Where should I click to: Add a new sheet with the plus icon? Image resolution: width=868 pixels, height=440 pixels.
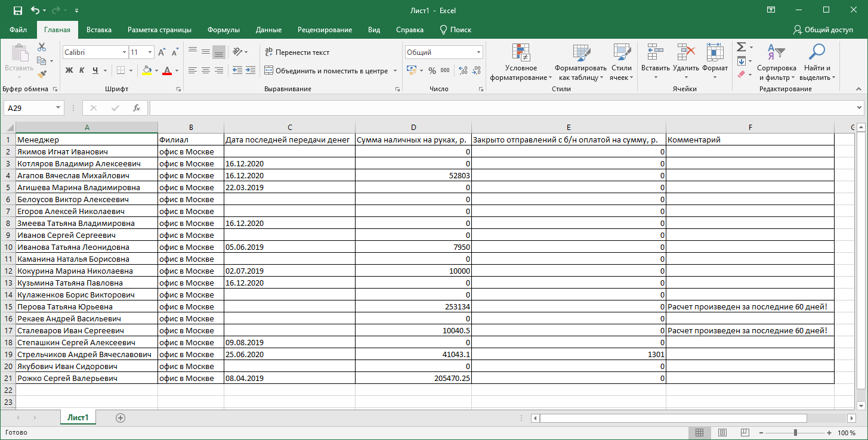[121, 418]
